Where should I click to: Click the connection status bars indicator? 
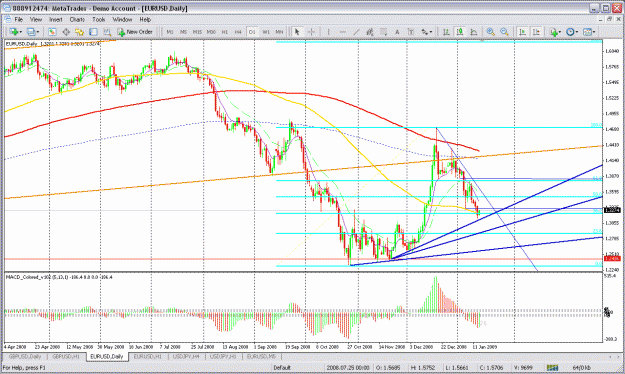tap(552, 368)
